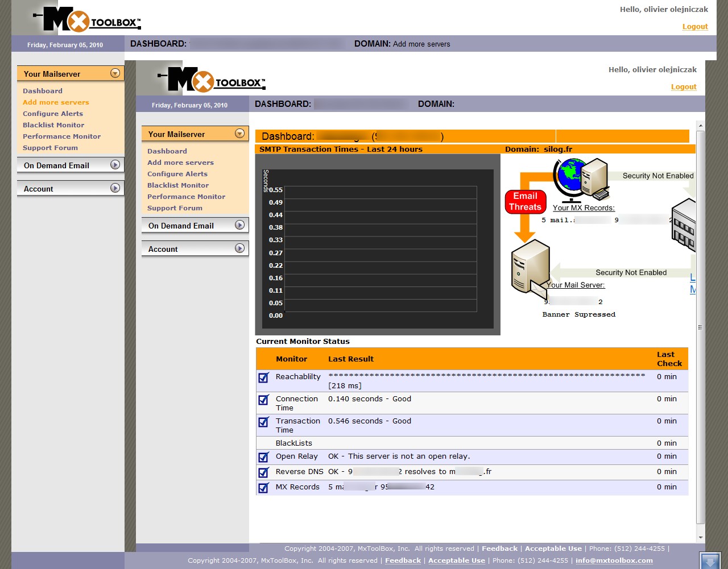Screen dimensions: 728x569
Task: Click the Your MX Records link
Action: point(584,208)
